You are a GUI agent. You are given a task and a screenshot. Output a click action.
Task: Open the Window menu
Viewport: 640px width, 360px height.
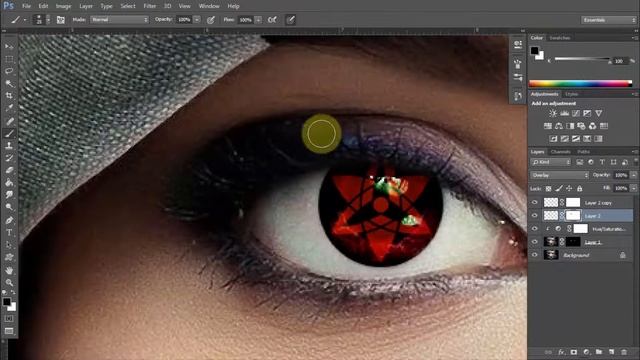pos(209,6)
